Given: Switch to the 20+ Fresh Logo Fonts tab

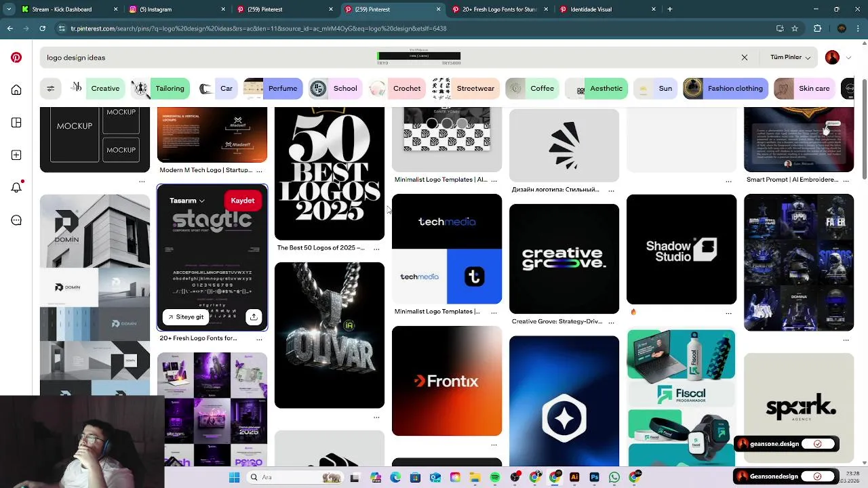Looking at the screenshot, I should pos(498,9).
